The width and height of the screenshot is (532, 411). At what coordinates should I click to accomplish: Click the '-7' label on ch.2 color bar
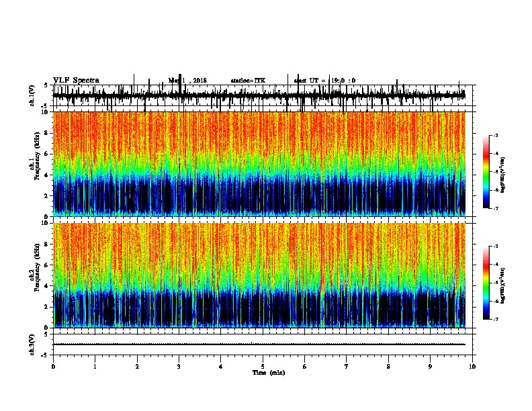(496, 319)
